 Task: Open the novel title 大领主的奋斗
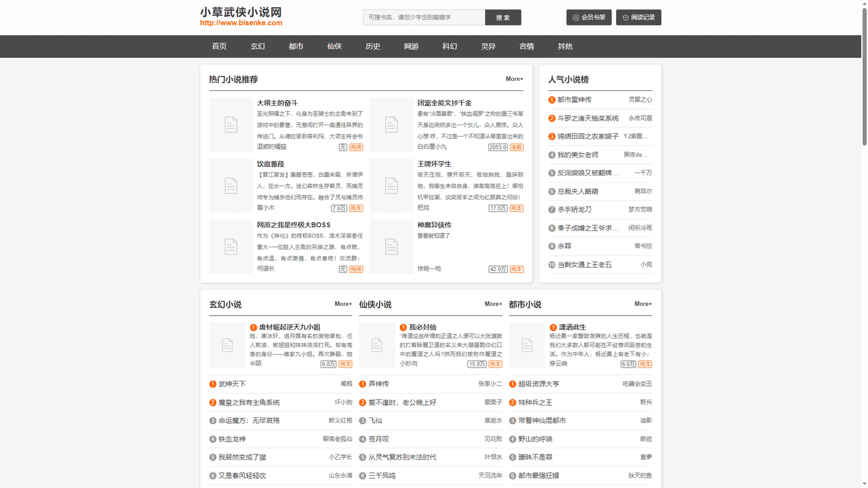[277, 103]
